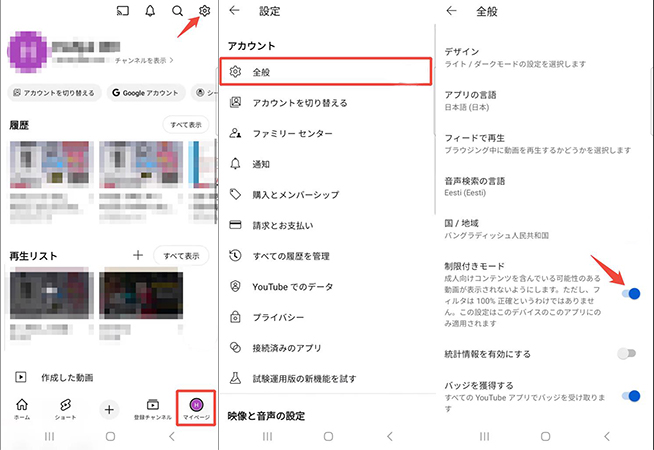The image size is (654, 450).
Task: Open 購入とメンバーシップ
Action: (x=327, y=194)
